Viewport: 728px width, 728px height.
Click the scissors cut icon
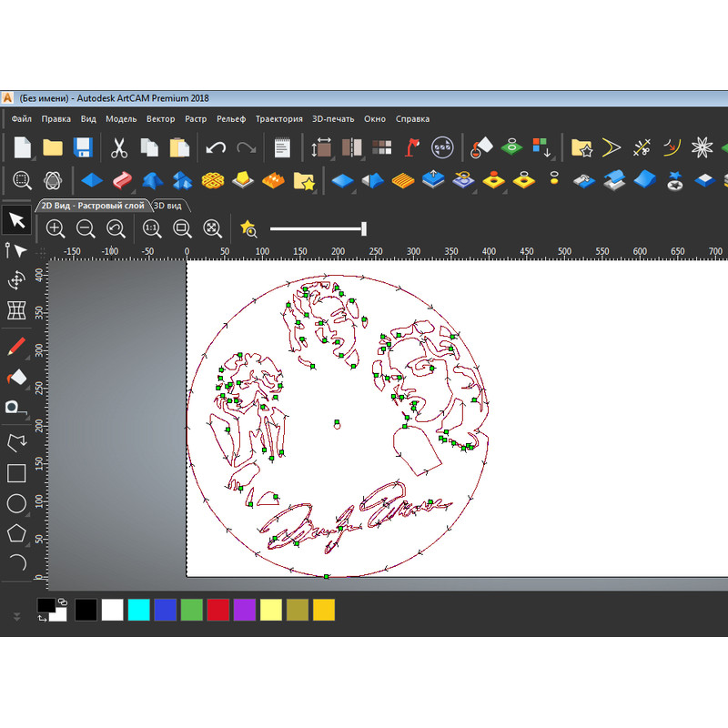[x=119, y=147]
